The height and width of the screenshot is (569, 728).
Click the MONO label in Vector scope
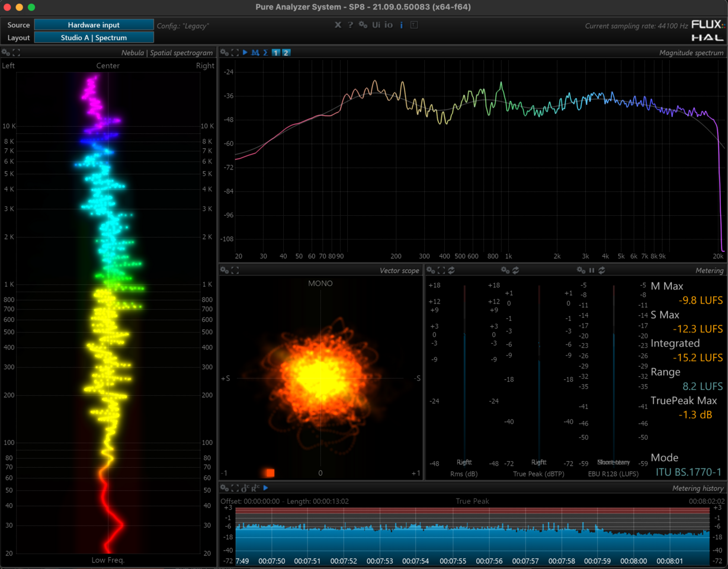coord(320,283)
